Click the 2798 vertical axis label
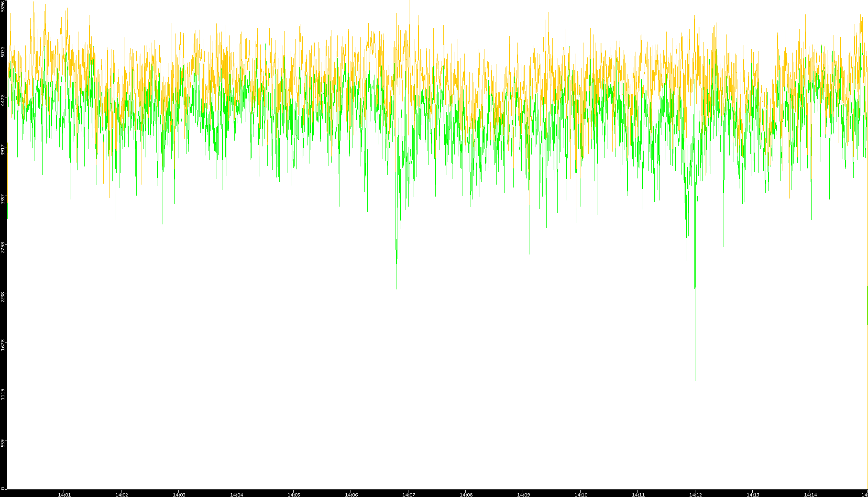 point(3,247)
